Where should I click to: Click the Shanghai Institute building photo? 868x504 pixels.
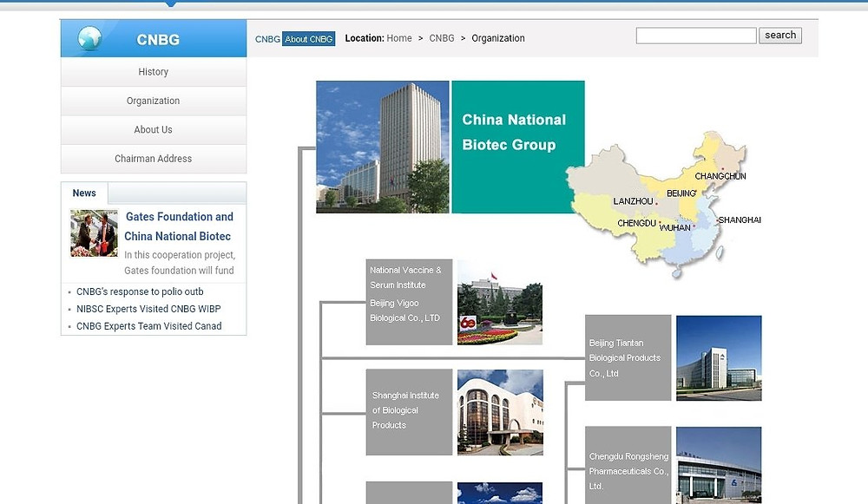pyautogui.click(x=501, y=412)
